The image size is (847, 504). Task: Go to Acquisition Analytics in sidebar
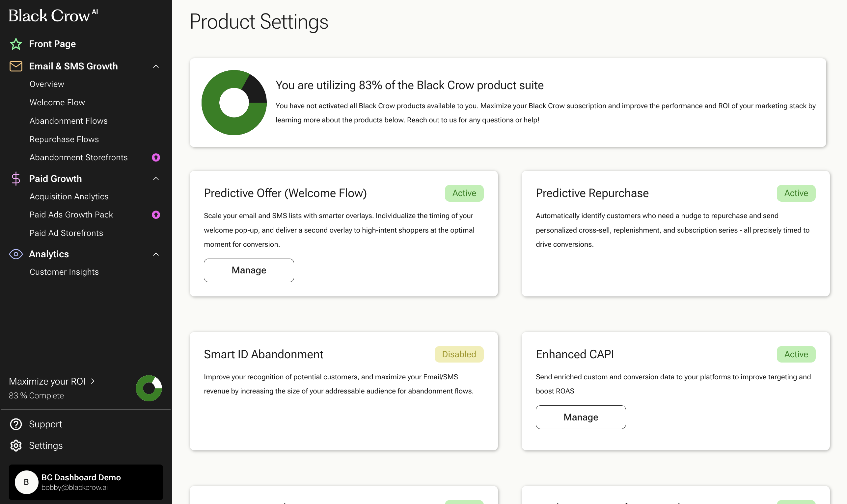point(69,196)
